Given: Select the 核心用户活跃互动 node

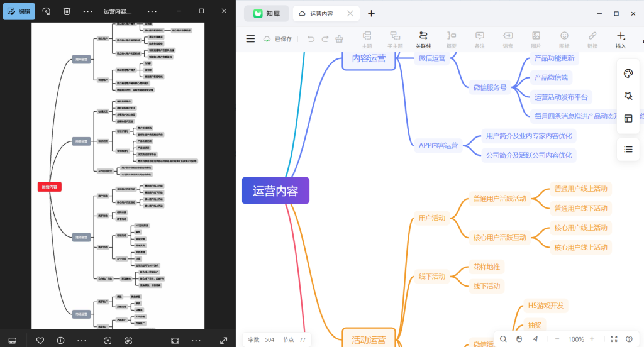Looking at the screenshot, I should point(500,238).
